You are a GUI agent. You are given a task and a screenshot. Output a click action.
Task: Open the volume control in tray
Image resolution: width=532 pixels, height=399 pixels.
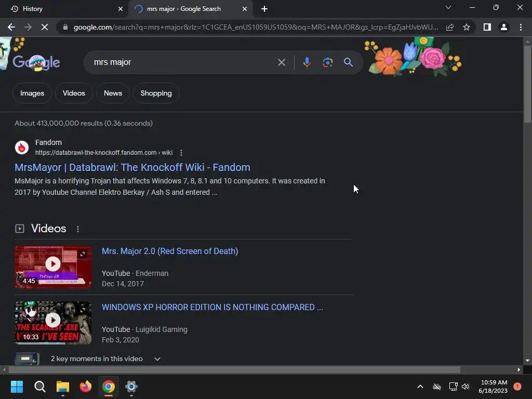pos(465,387)
